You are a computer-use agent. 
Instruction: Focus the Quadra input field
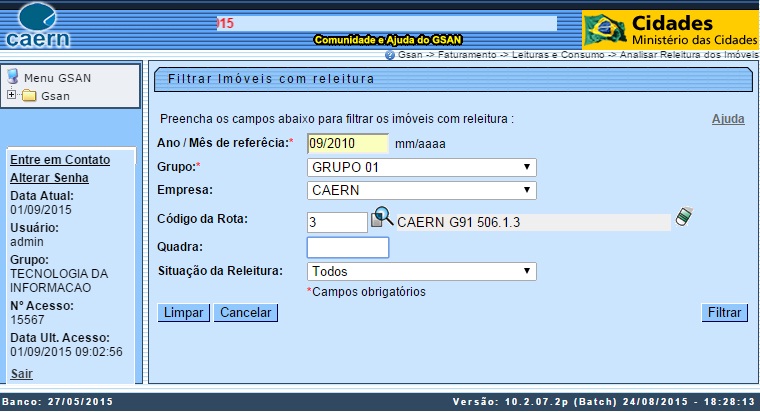click(x=347, y=247)
